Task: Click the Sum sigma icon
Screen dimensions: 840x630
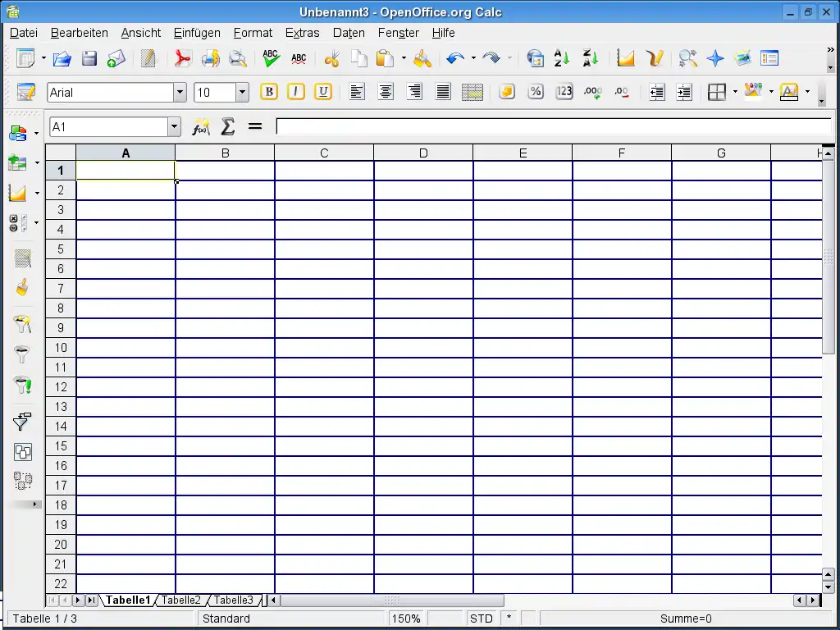Action: point(228,126)
